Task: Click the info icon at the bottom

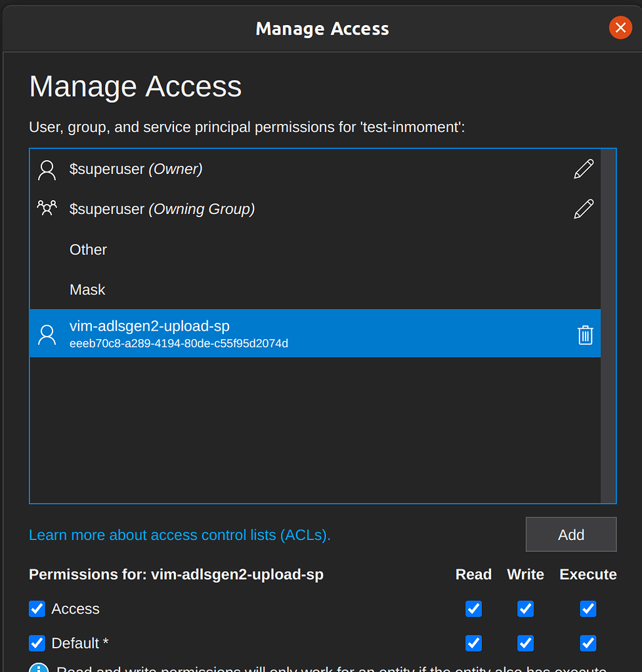Action: point(37,667)
